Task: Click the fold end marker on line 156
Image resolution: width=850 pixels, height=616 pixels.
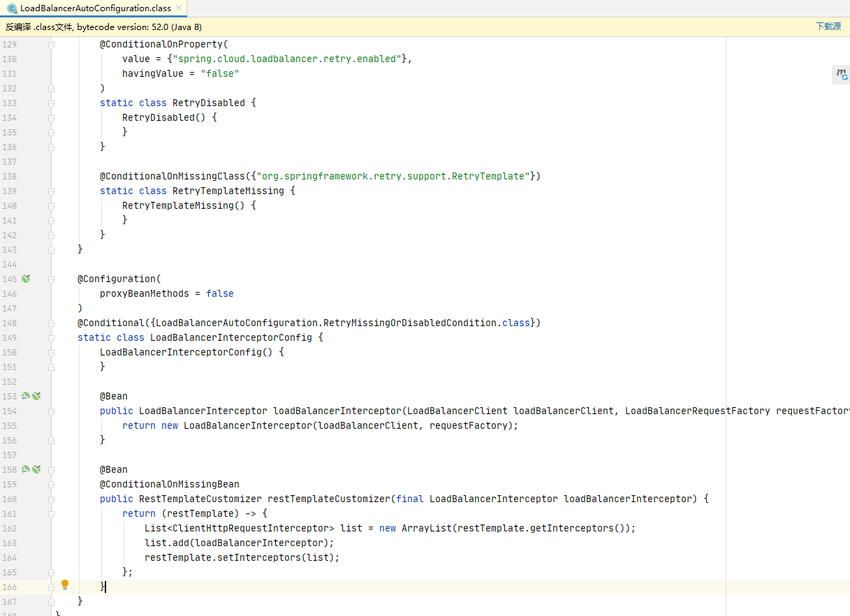Action: (x=51, y=440)
